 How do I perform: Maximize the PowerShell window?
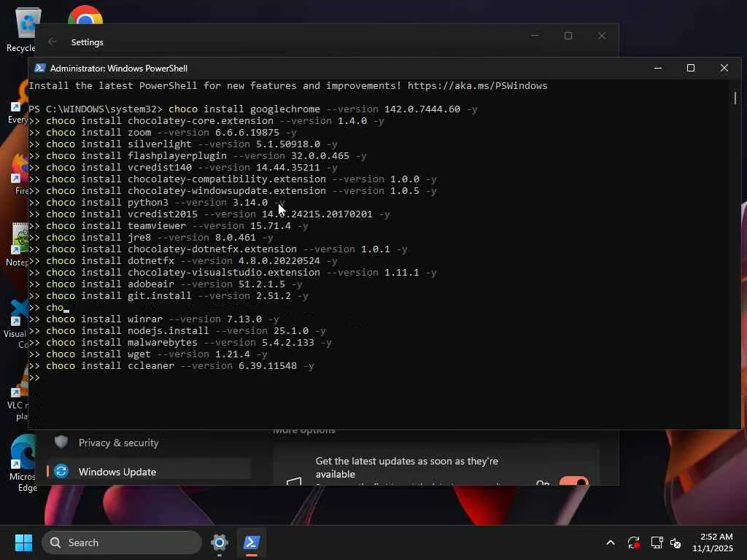(691, 68)
